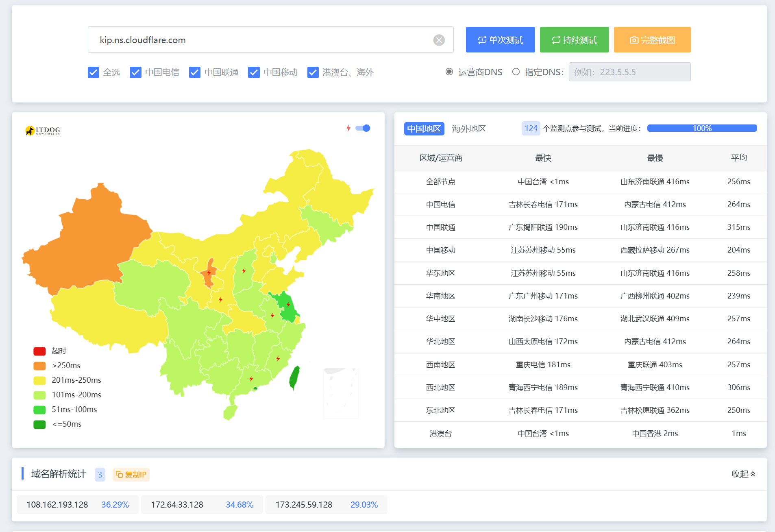Image resolution: width=775 pixels, height=532 pixels.
Task: Click the resolution count badge 3
Action: click(x=100, y=475)
